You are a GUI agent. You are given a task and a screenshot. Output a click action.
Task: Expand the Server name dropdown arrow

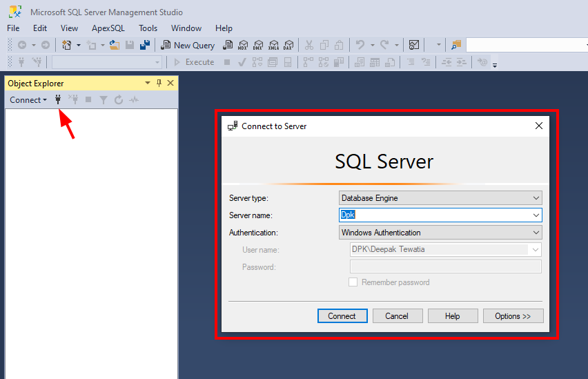point(536,215)
